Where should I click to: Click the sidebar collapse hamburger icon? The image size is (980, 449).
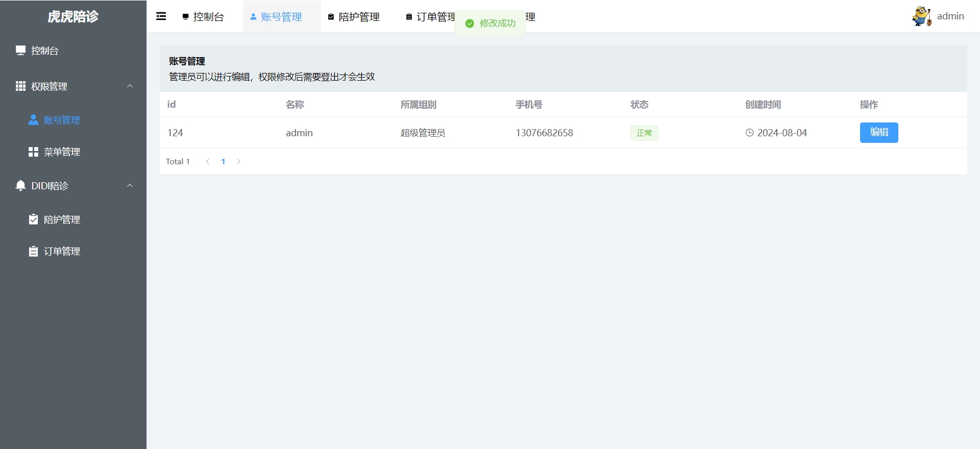[x=161, y=16]
